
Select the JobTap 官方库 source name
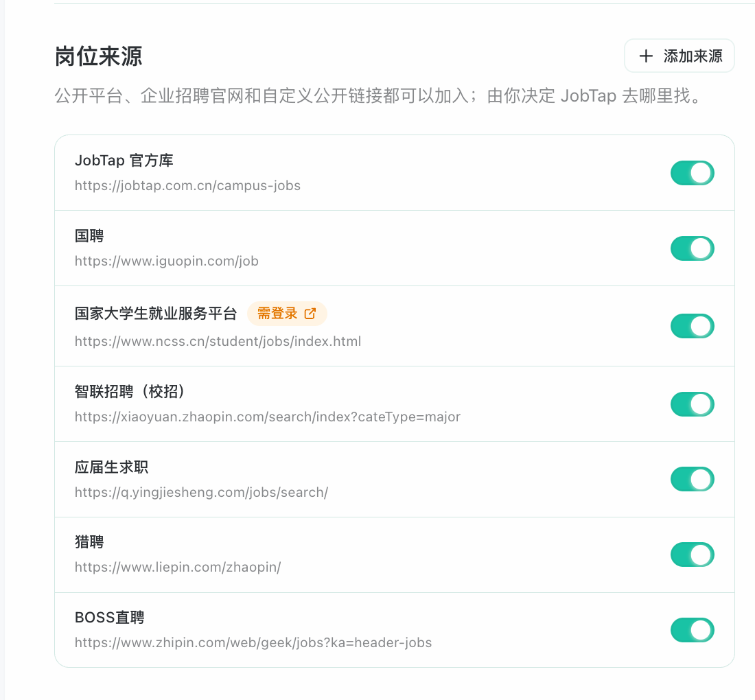(x=124, y=161)
